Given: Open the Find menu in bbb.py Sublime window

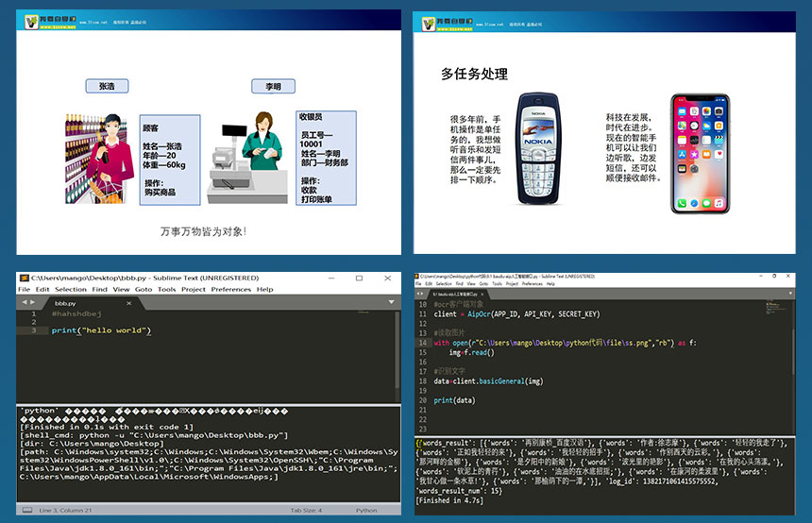Looking at the screenshot, I should click(x=99, y=290).
